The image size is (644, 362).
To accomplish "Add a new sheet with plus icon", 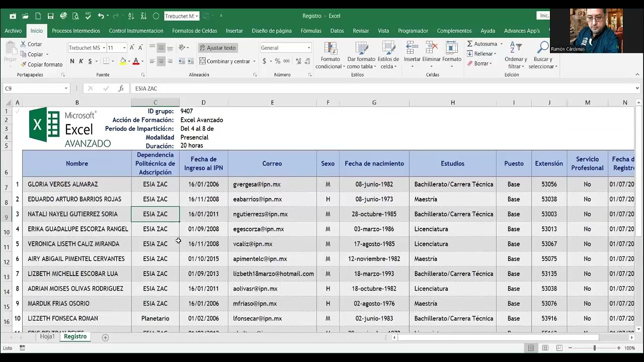I will click(x=105, y=337).
